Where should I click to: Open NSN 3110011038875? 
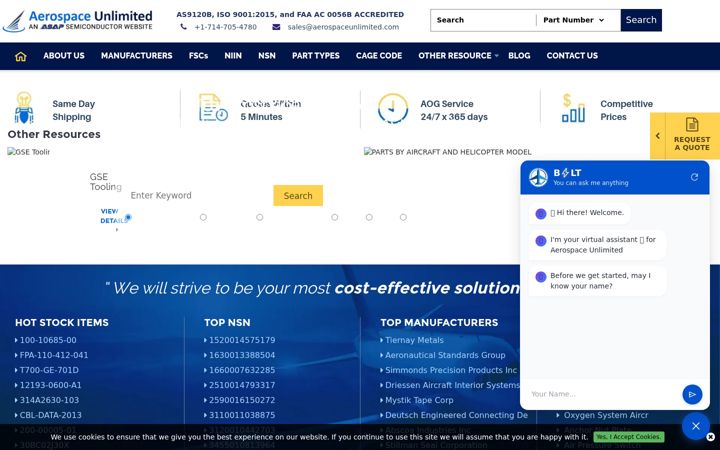click(242, 415)
